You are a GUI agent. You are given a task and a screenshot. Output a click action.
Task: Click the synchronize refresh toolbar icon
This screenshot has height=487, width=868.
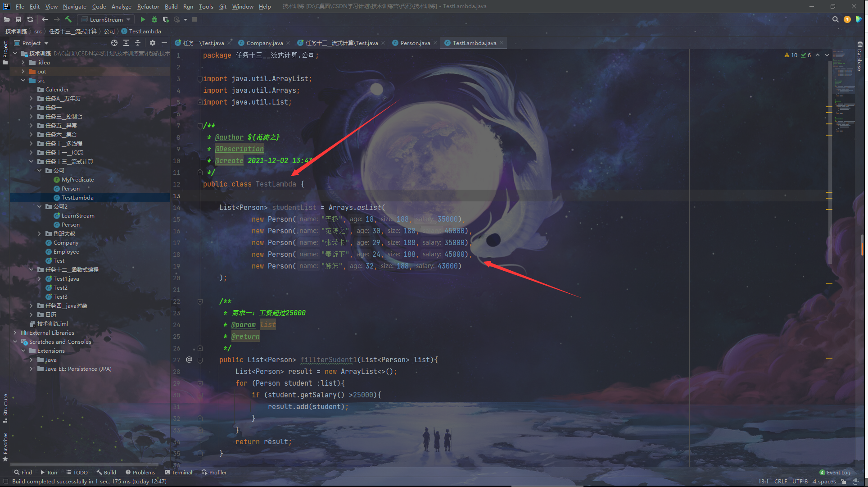click(x=30, y=19)
